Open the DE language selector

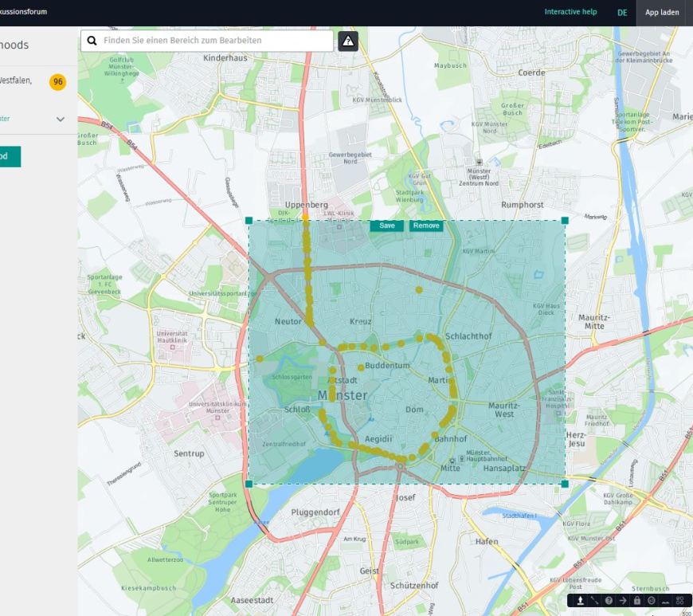621,13
